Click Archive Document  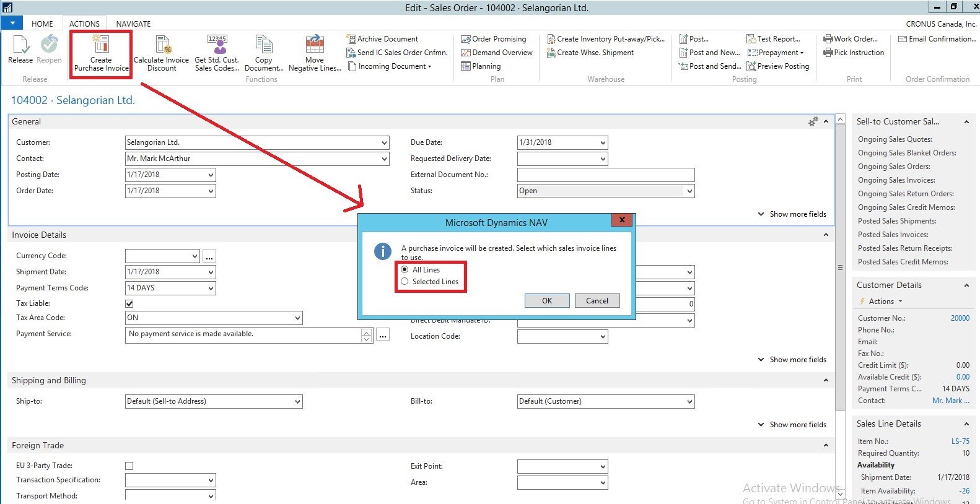(x=382, y=39)
